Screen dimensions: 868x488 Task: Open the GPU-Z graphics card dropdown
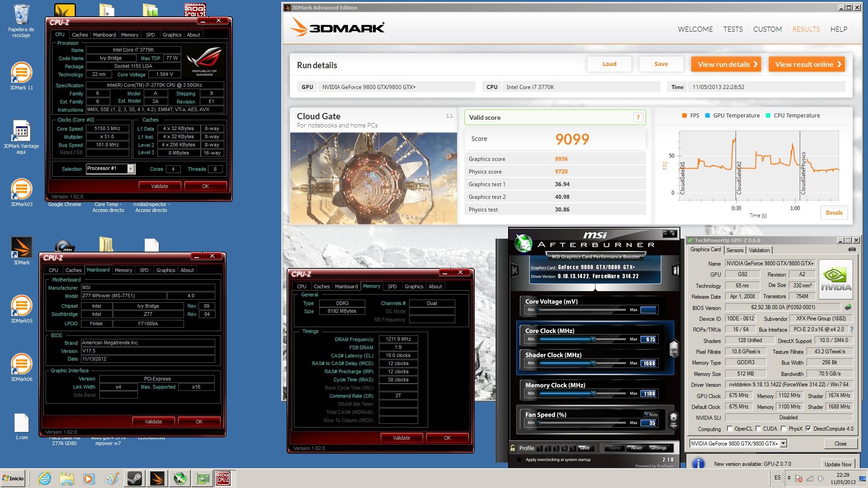(783, 443)
